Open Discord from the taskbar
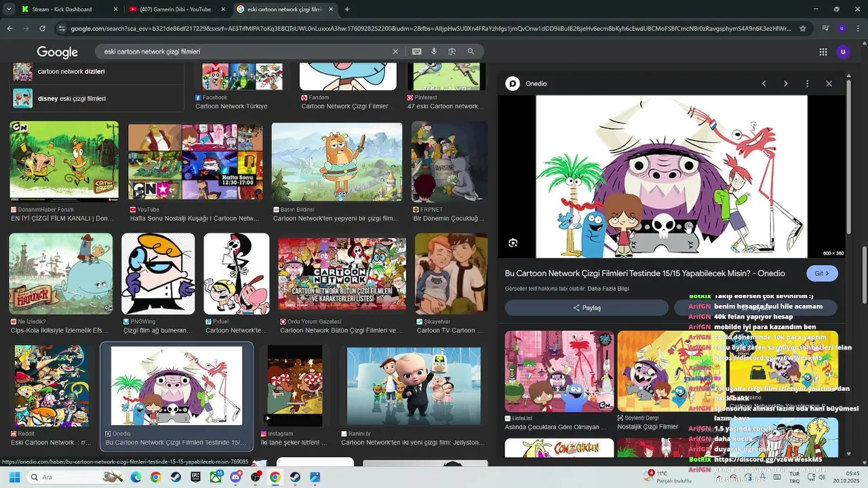This screenshot has width=868, height=488. point(235,477)
